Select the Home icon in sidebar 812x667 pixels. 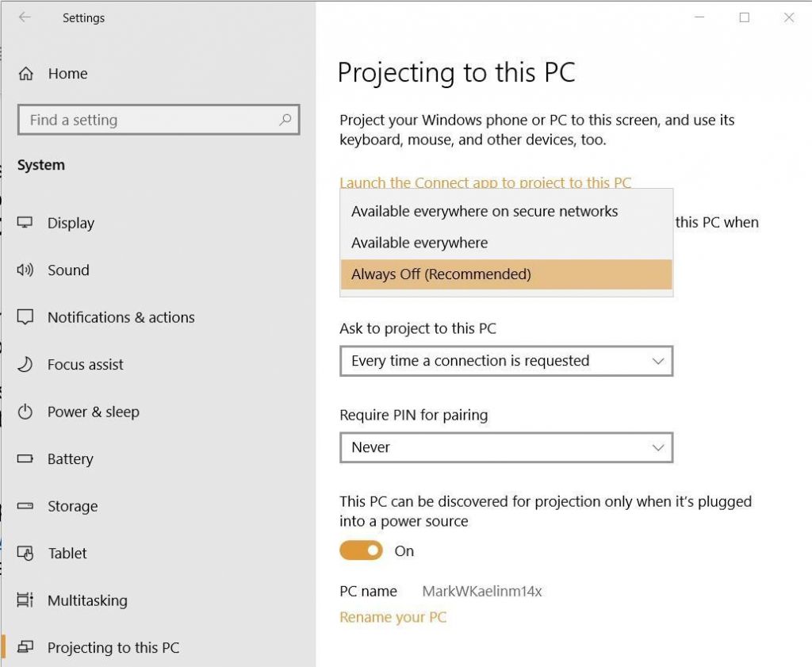pos(25,73)
